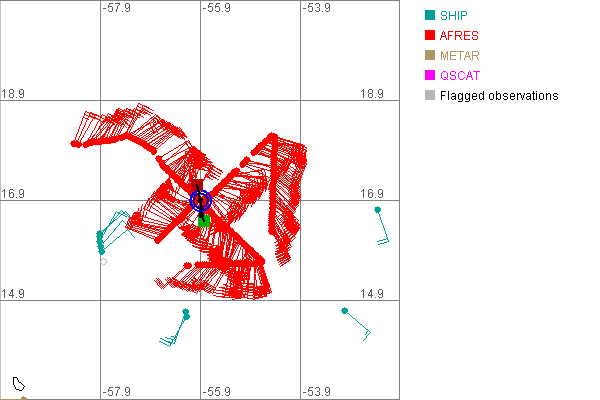Click the blue circle storm center marker
This screenshot has height=400, width=600.
pyautogui.click(x=200, y=200)
